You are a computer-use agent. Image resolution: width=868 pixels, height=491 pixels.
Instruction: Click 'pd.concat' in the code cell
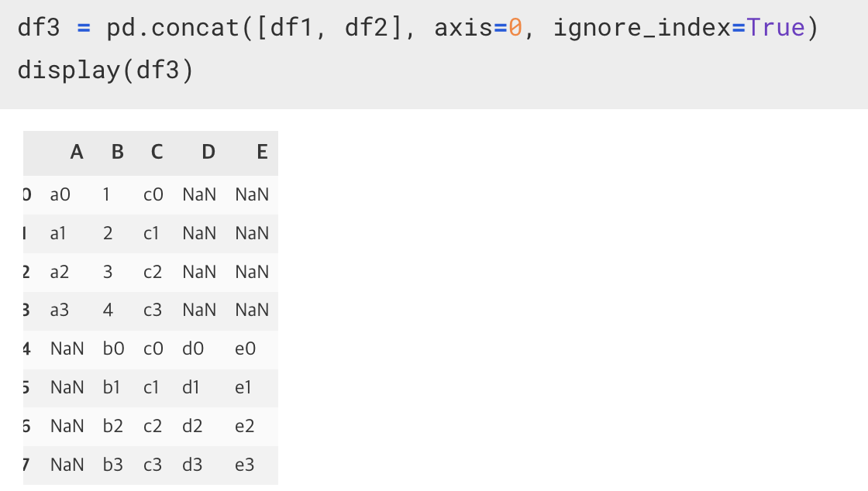pyautogui.click(x=174, y=28)
